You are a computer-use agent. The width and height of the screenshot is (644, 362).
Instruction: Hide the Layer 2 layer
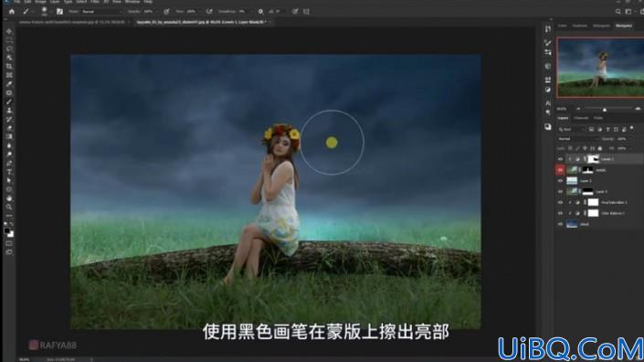click(560, 181)
